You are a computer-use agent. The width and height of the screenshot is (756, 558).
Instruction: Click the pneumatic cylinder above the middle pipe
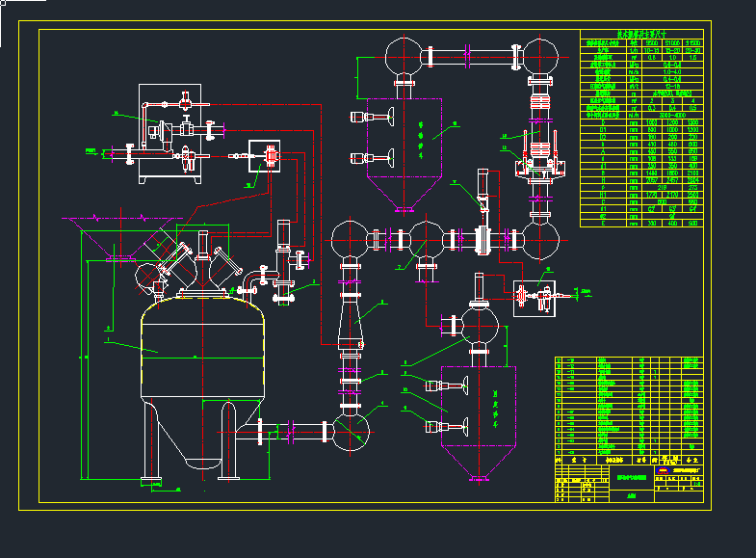coord(482,196)
